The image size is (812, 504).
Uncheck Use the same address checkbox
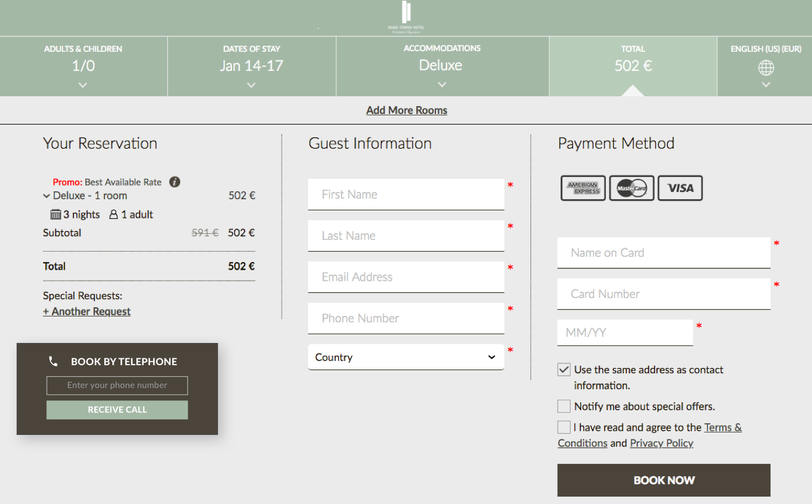(564, 370)
